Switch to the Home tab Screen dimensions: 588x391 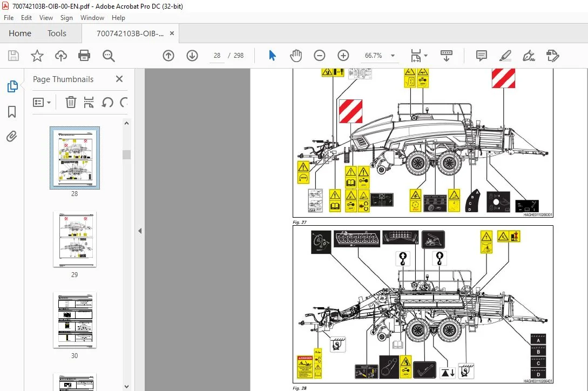(20, 33)
